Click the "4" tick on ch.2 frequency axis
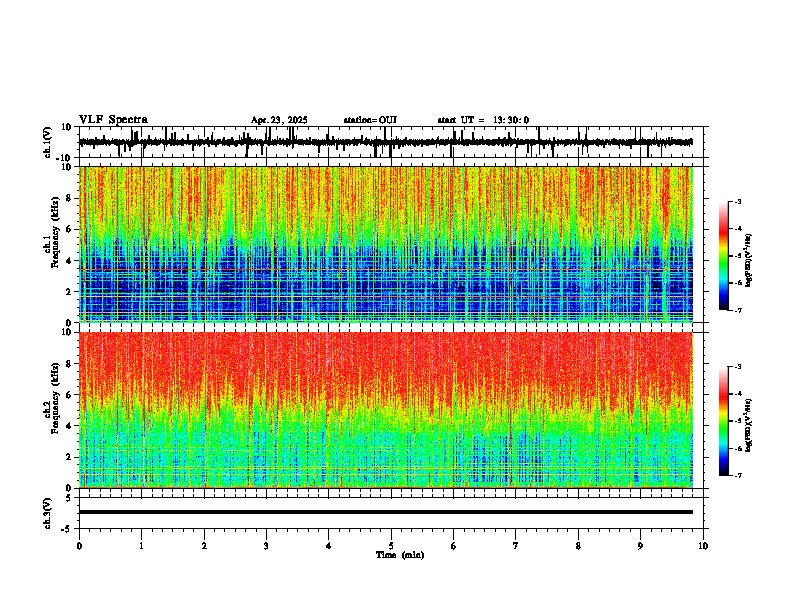The width and height of the screenshot is (792, 612). click(70, 426)
